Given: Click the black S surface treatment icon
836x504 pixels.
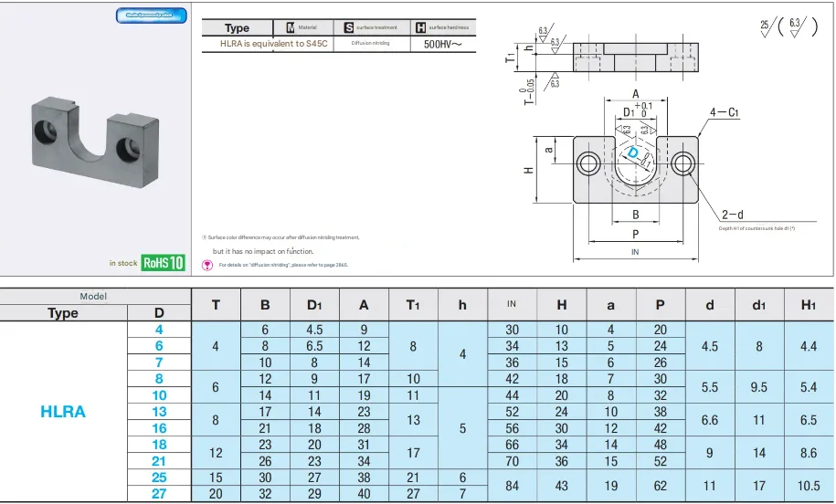Looking at the screenshot, I should coord(348,28).
